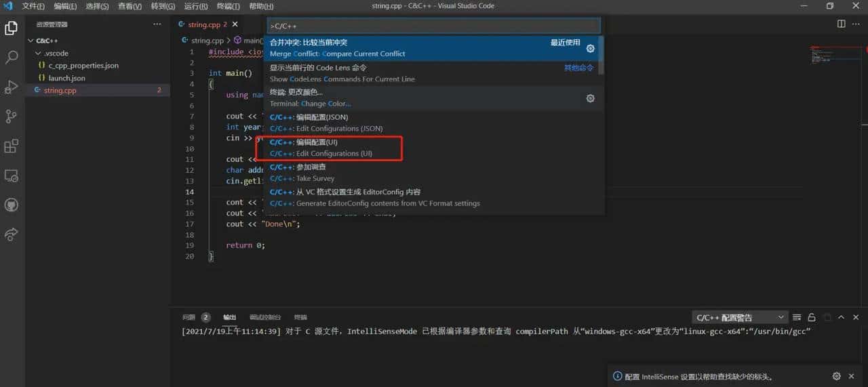The width and height of the screenshot is (868, 387).
Task: Open the 运行(R) menu
Action: click(x=196, y=6)
